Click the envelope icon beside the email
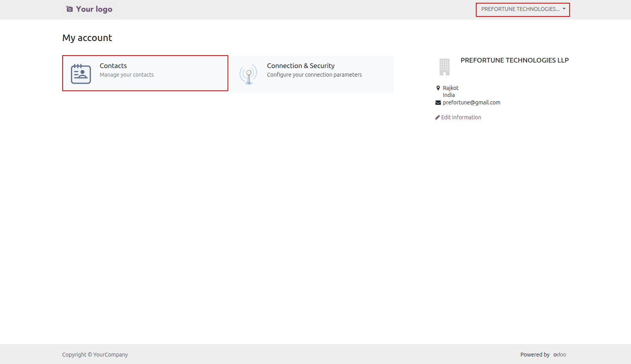This screenshot has height=364, width=631. pyautogui.click(x=438, y=102)
